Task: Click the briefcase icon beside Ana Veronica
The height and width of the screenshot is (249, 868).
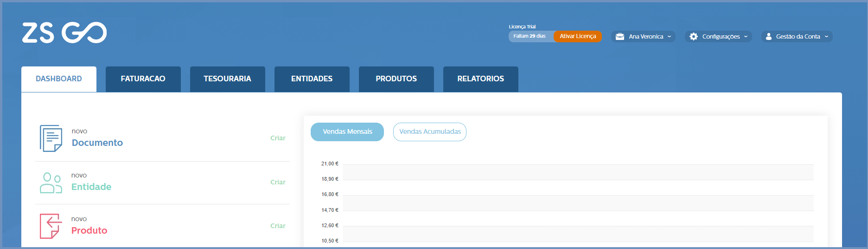Action: click(620, 37)
